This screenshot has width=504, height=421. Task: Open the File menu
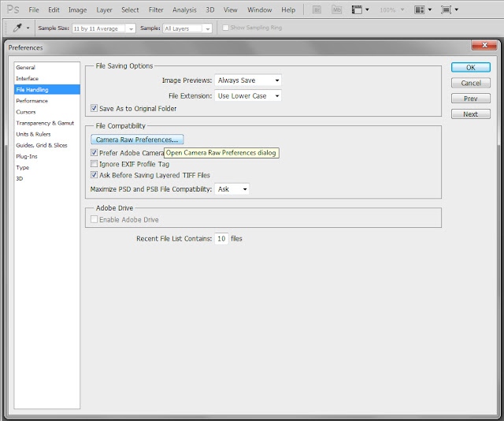pos(34,10)
